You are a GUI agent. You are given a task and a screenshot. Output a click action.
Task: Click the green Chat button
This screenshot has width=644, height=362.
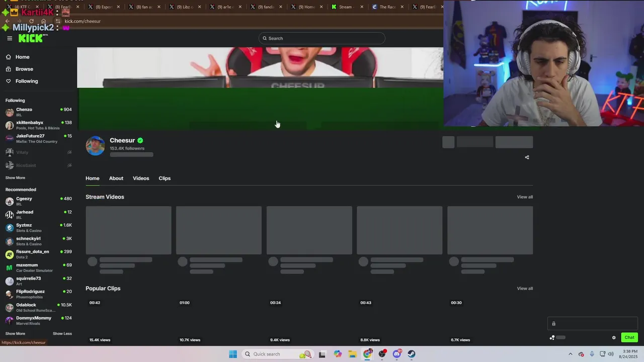coord(629,337)
